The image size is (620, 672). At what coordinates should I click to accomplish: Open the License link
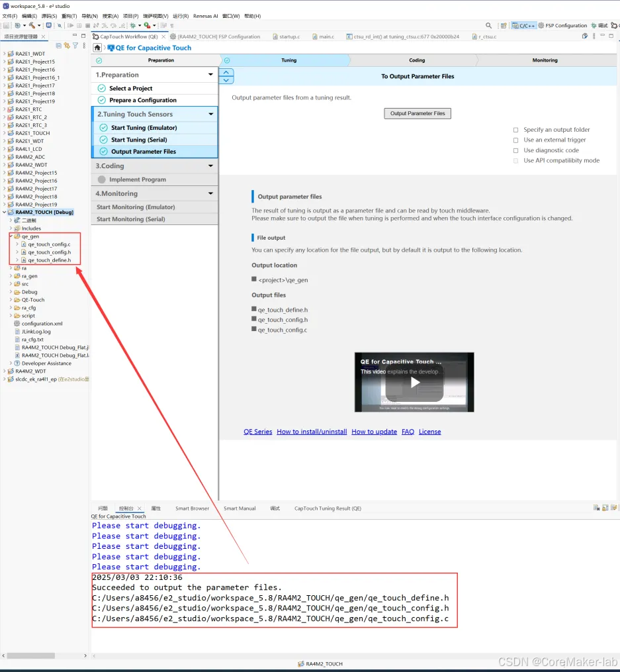[429, 432]
